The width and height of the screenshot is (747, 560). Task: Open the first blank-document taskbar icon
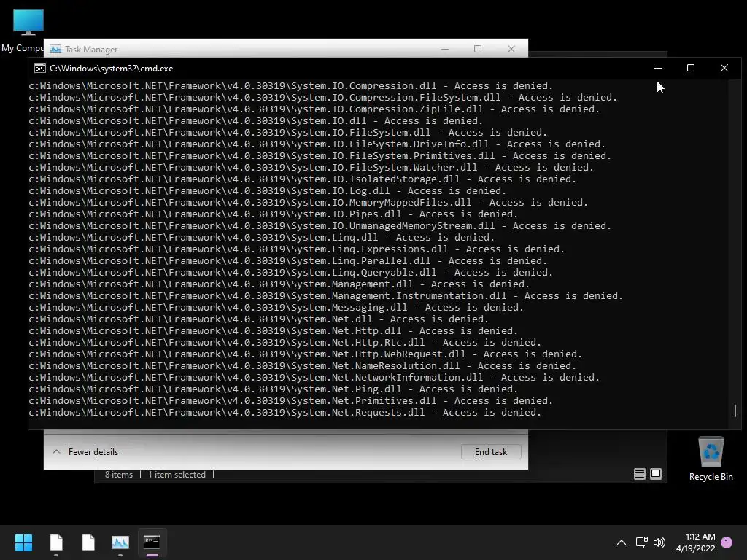click(x=56, y=542)
